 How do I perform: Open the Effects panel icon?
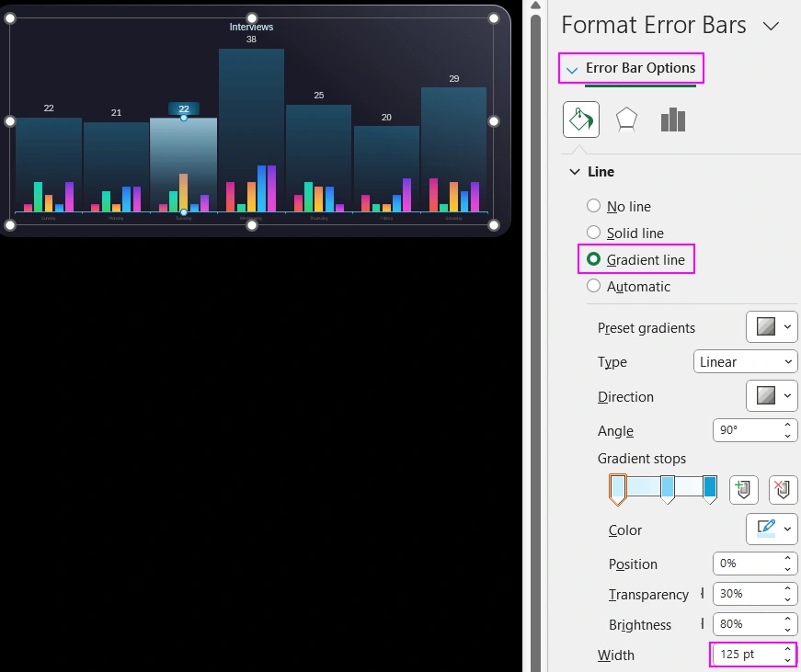628,118
